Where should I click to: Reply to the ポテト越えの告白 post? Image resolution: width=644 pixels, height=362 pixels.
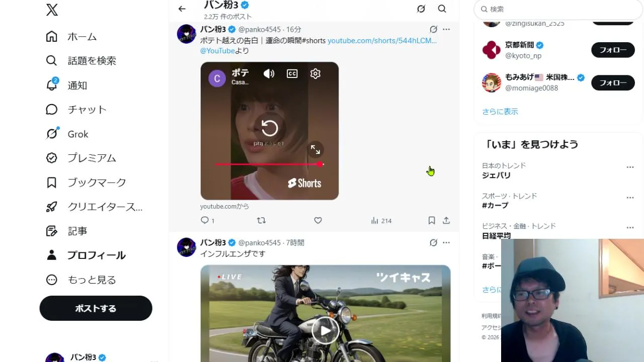pos(207,220)
